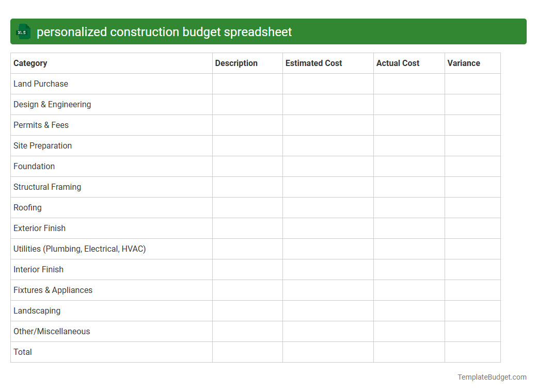Click the Description column header

[x=236, y=63]
